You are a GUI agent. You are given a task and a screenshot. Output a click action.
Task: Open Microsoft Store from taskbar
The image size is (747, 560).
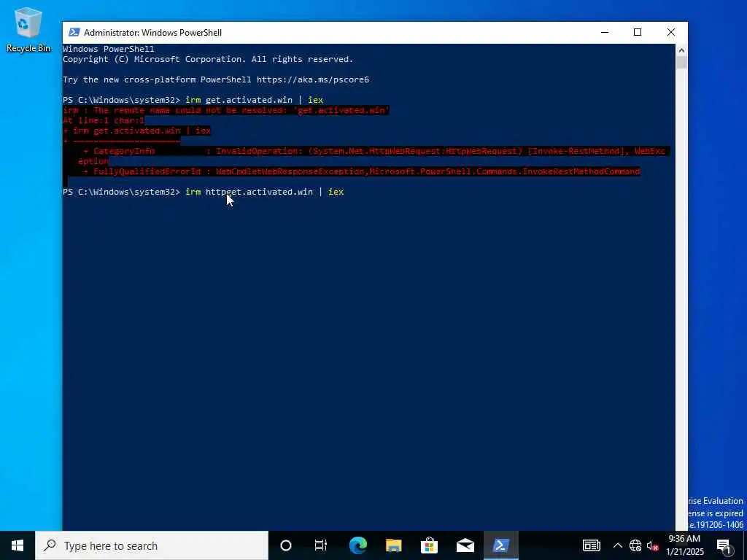point(429,545)
